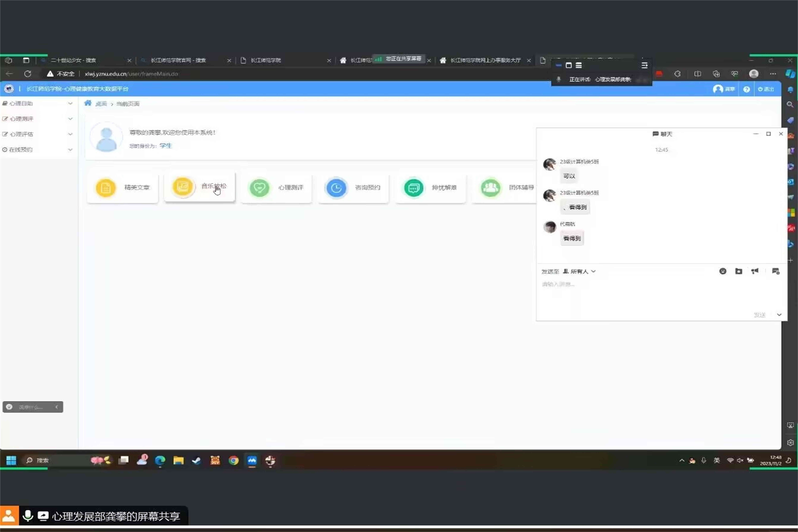The height and width of the screenshot is (532, 798).
Task: Expand the 心理自助 sidebar menu
Action: coord(37,103)
